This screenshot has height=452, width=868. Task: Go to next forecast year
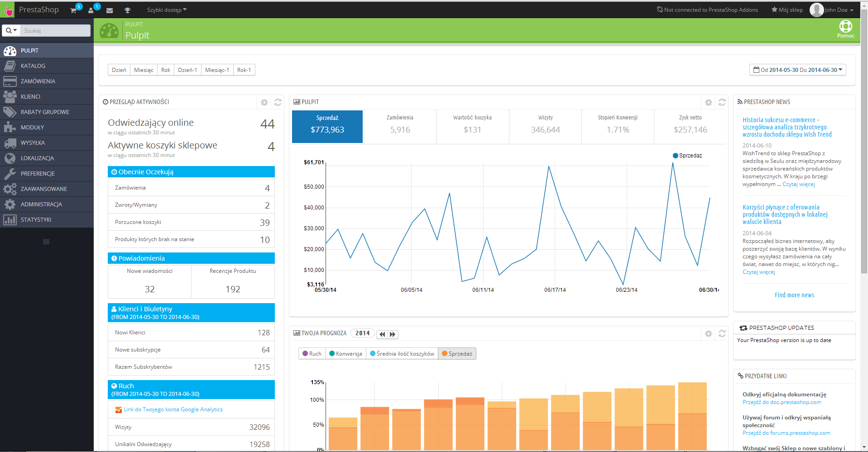coord(393,334)
